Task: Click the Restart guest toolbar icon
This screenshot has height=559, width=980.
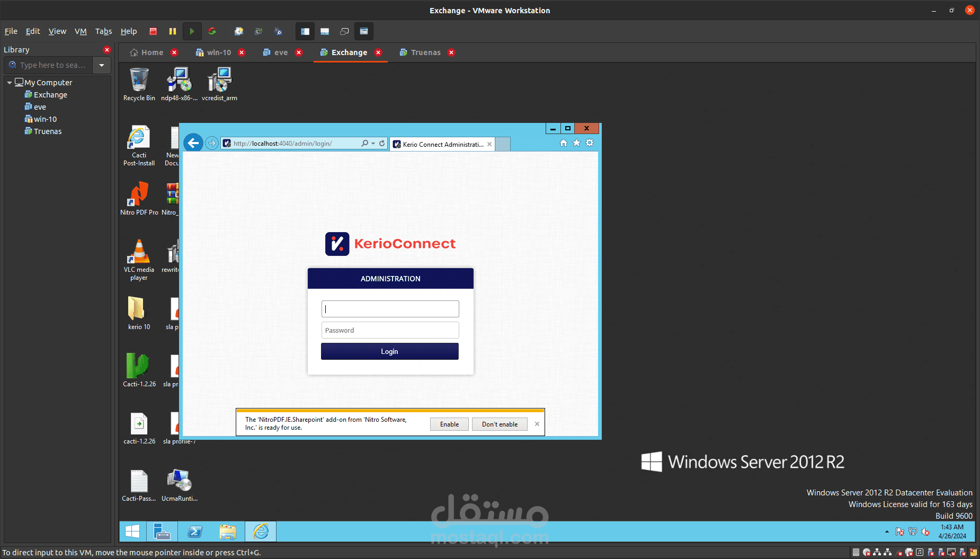Action: coord(212,31)
